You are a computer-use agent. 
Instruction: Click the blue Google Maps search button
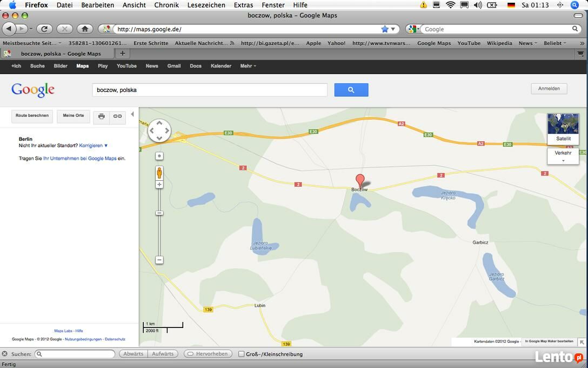pyautogui.click(x=351, y=90)
